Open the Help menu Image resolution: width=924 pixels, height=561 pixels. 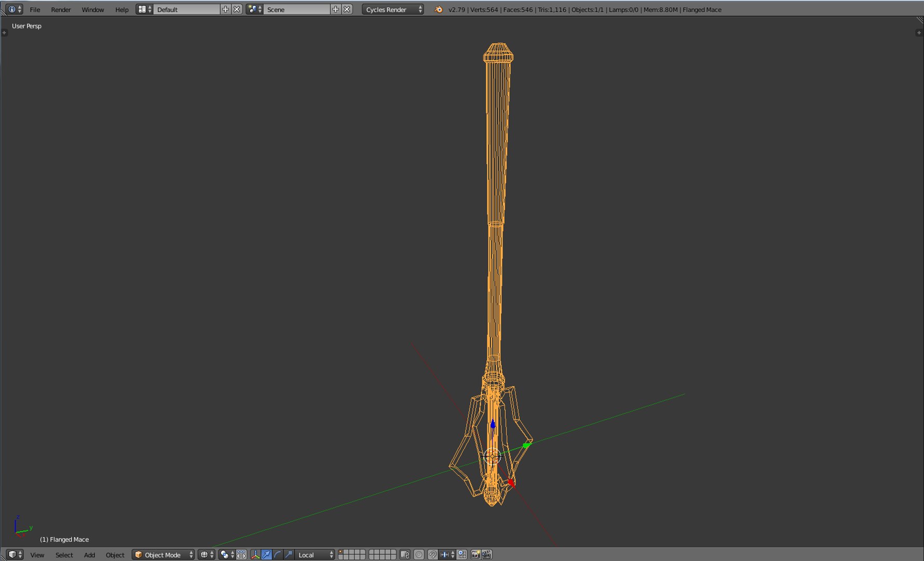(121, 9)
